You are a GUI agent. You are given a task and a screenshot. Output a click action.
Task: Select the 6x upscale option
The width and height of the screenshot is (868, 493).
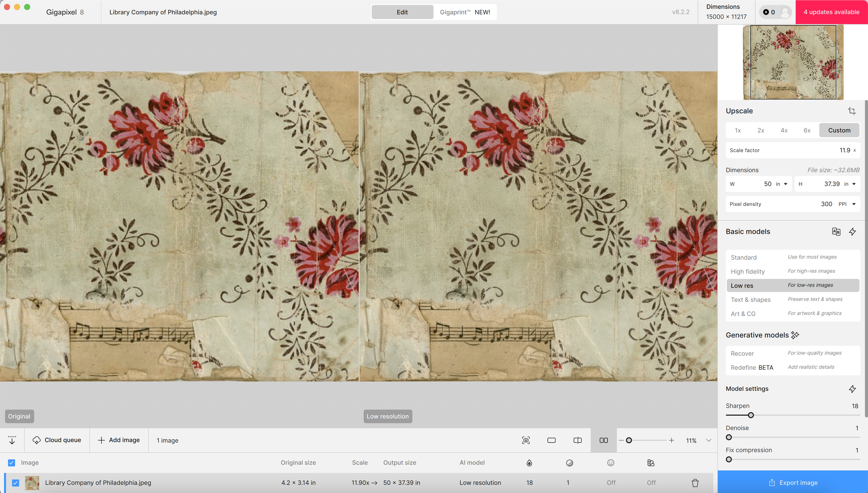[x=807, y=130]
